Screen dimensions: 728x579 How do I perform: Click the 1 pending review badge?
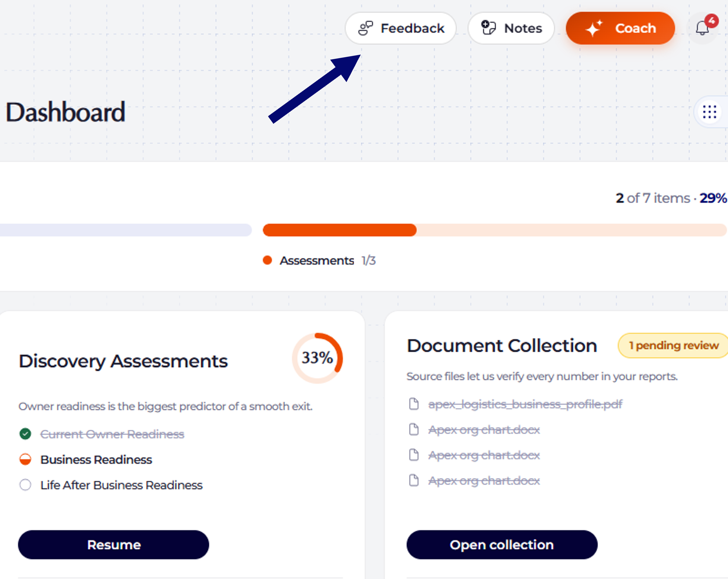coord(673,346)
